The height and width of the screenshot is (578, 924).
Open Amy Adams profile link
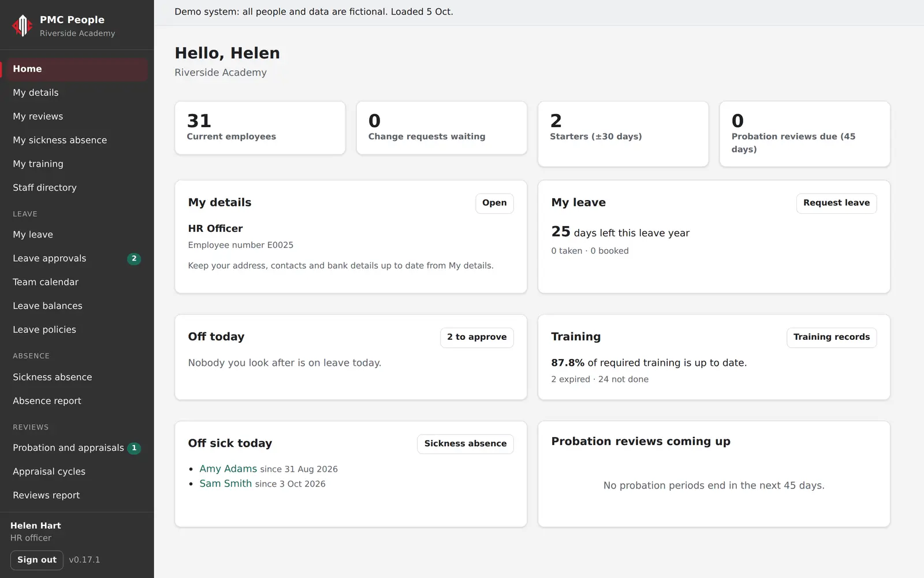(228, 469)
